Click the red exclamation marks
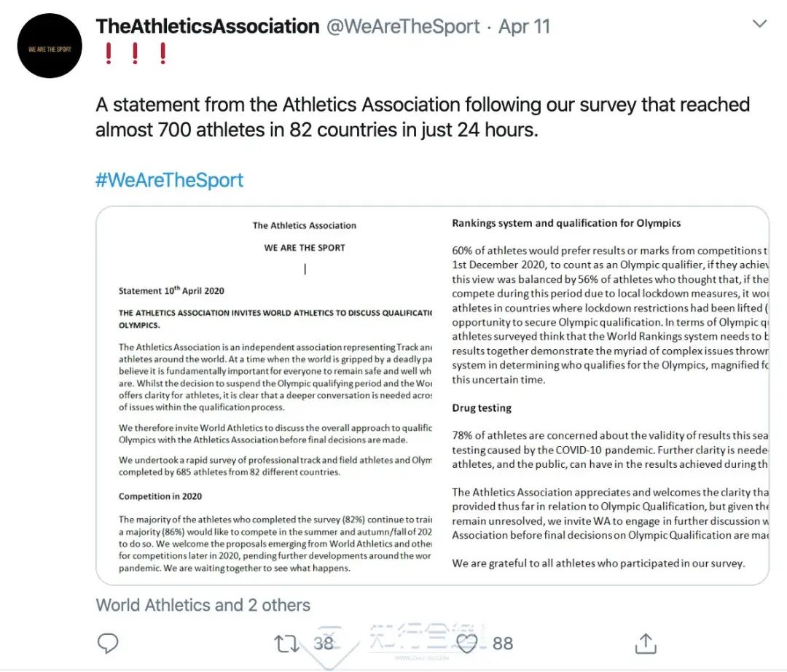 [135, 54]
